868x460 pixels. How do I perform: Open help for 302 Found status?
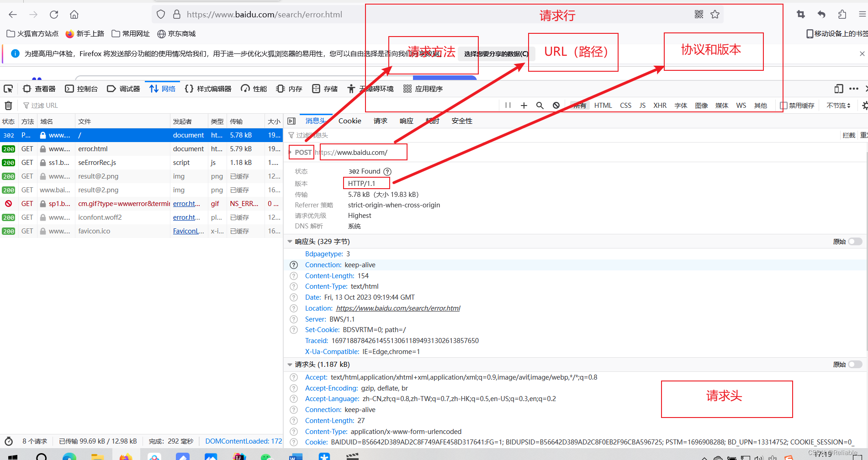click(x=387, y=172)
